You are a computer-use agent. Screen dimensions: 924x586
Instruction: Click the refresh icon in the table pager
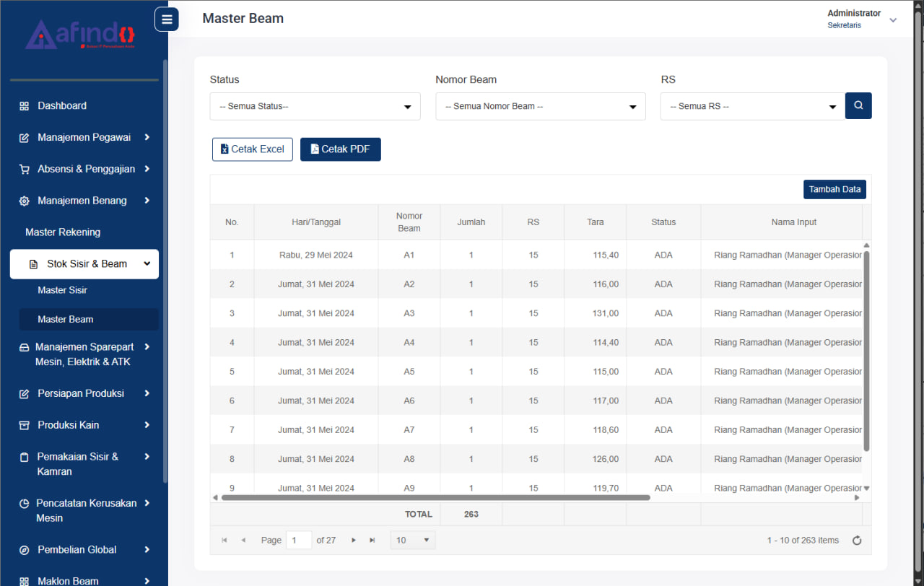pos(857,541)
